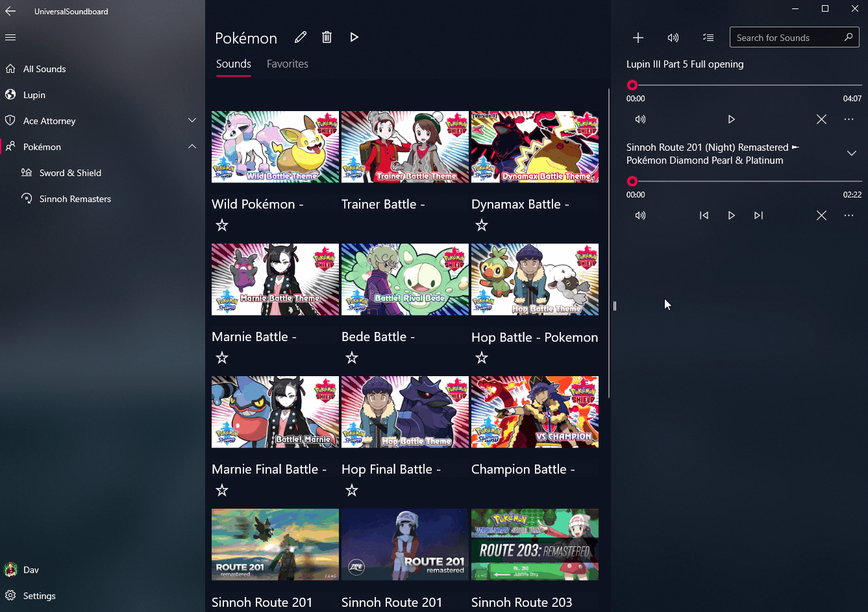Open volume for Lupin III Part 5 player
868x612 pixels.
coord(640,120)
